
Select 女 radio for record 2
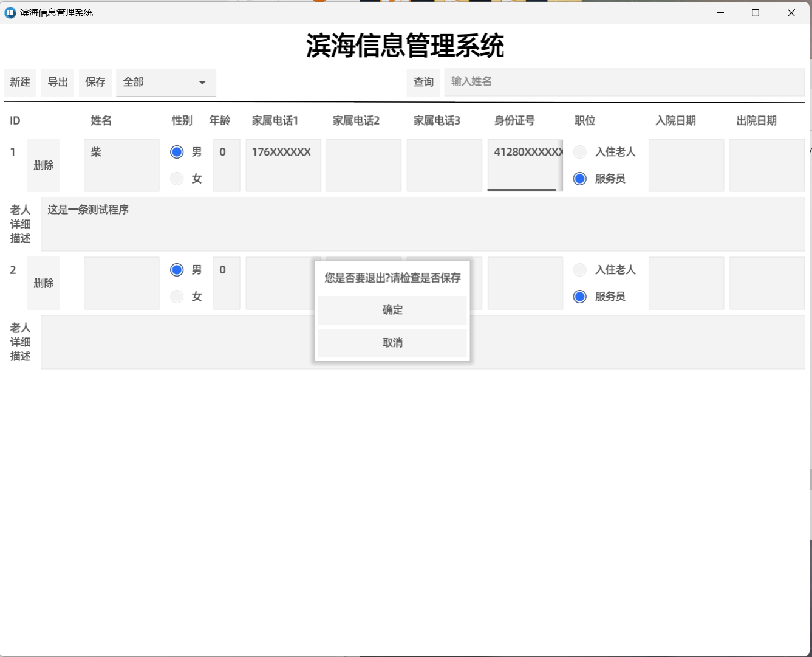coord(177,297)
